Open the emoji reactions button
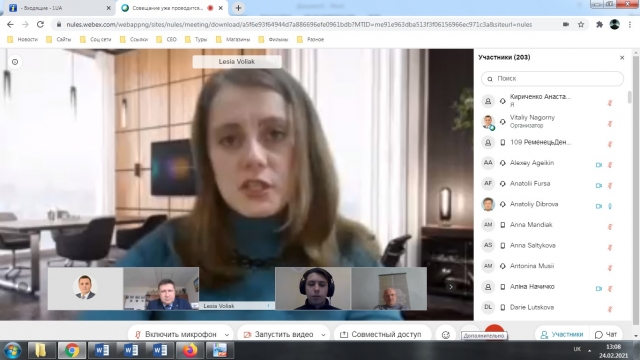Viewport: 640px width, 360px height. [x=446, y=335]
